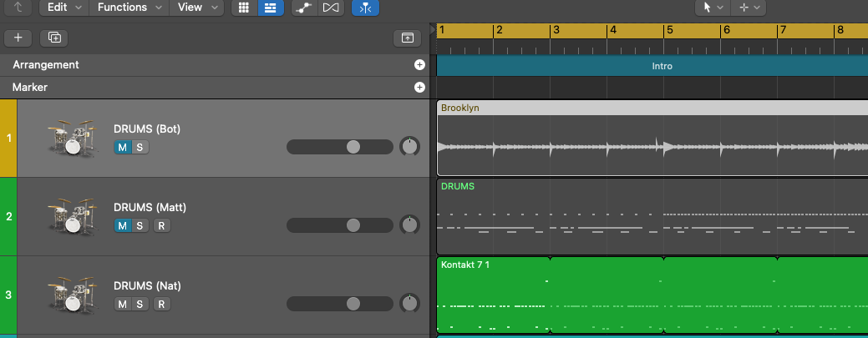Open the pointer tool menu

[x=713, y=8]
